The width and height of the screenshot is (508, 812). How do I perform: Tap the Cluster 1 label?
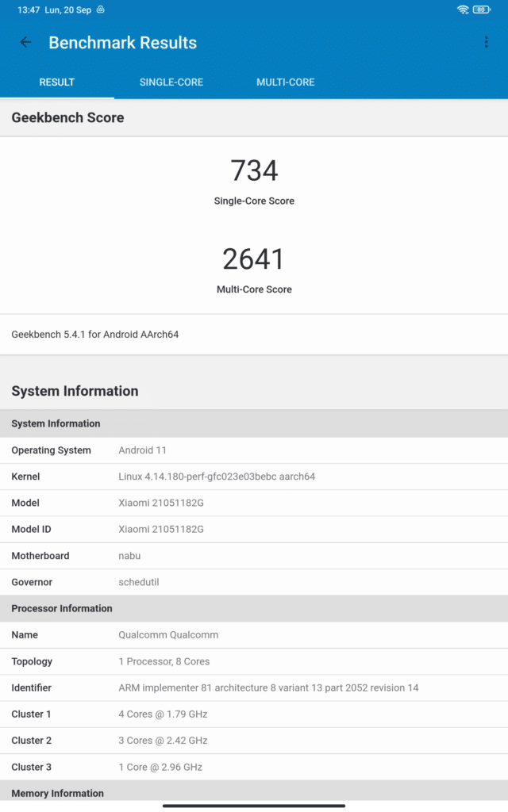click(x=31, y=714)
